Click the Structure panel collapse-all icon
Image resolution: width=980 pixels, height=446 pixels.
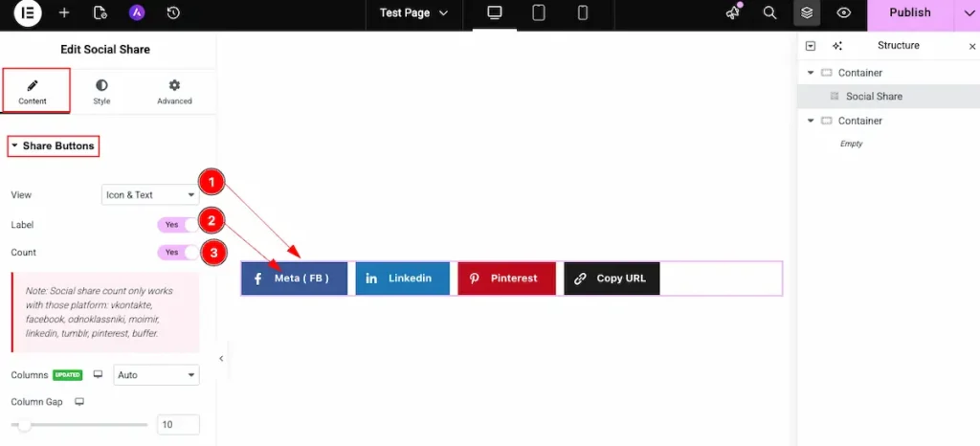811,46
